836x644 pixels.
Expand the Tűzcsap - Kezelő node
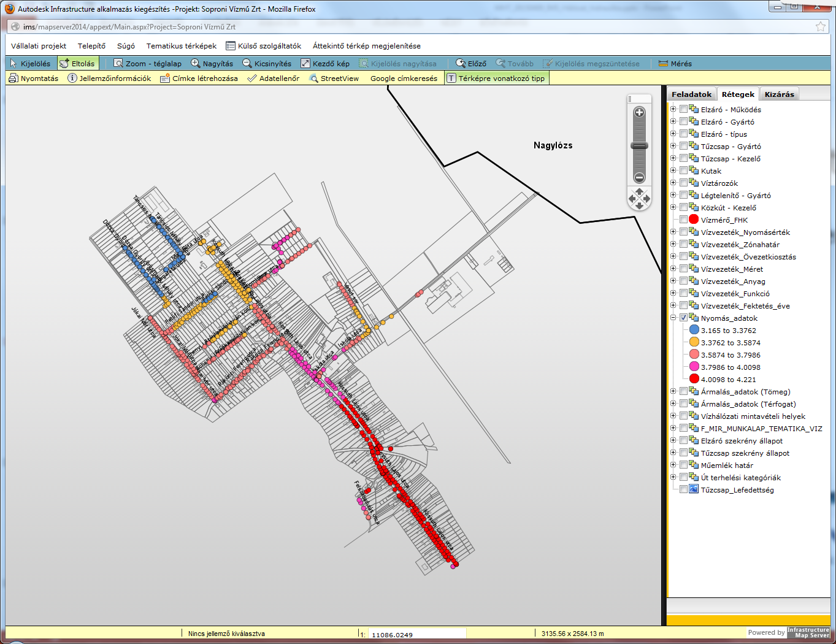(x=673, y=158)
